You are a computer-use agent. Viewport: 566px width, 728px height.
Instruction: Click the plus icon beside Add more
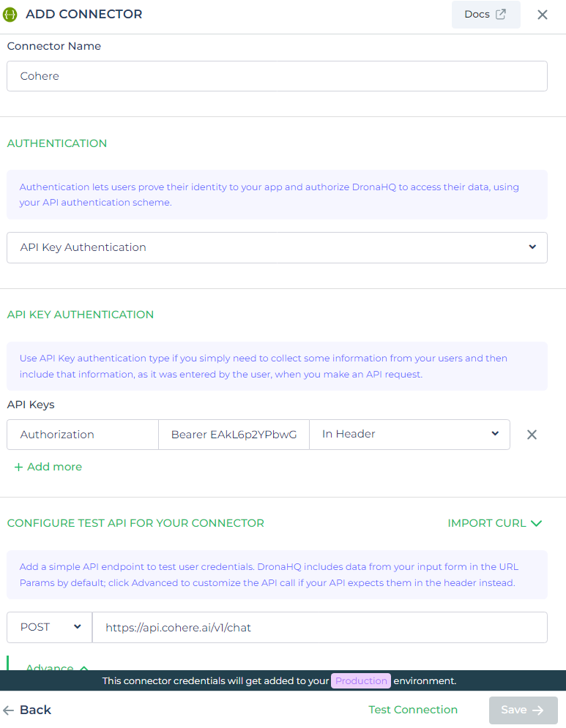click(x=18, y=466)
